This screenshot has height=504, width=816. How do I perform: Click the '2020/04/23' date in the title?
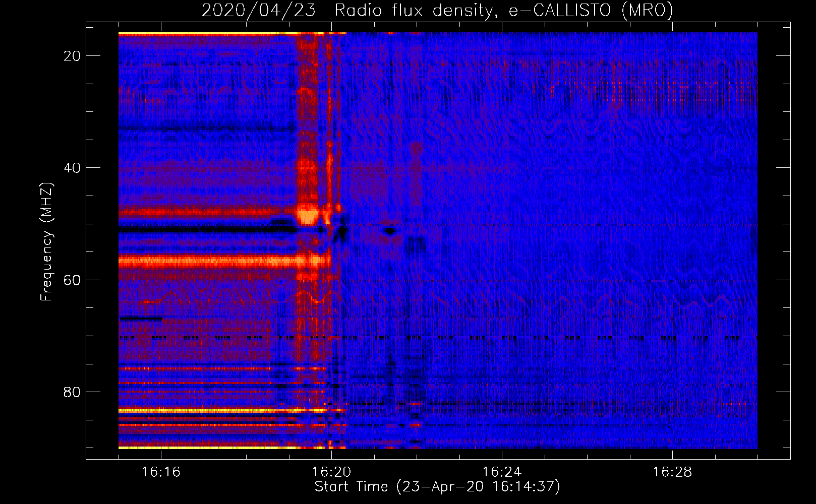click(259, 10)
